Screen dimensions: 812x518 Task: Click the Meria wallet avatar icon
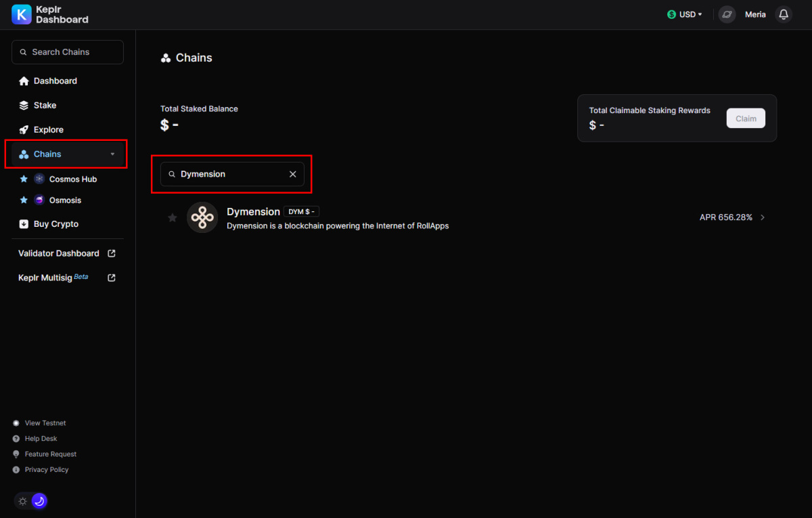pyautogui.click(x=727, y=14)
